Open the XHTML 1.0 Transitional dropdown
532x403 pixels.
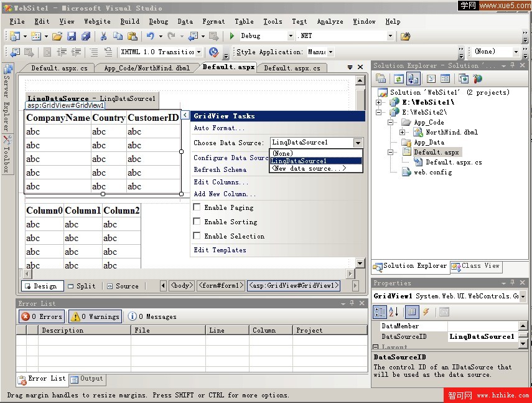tap(199, 52)
